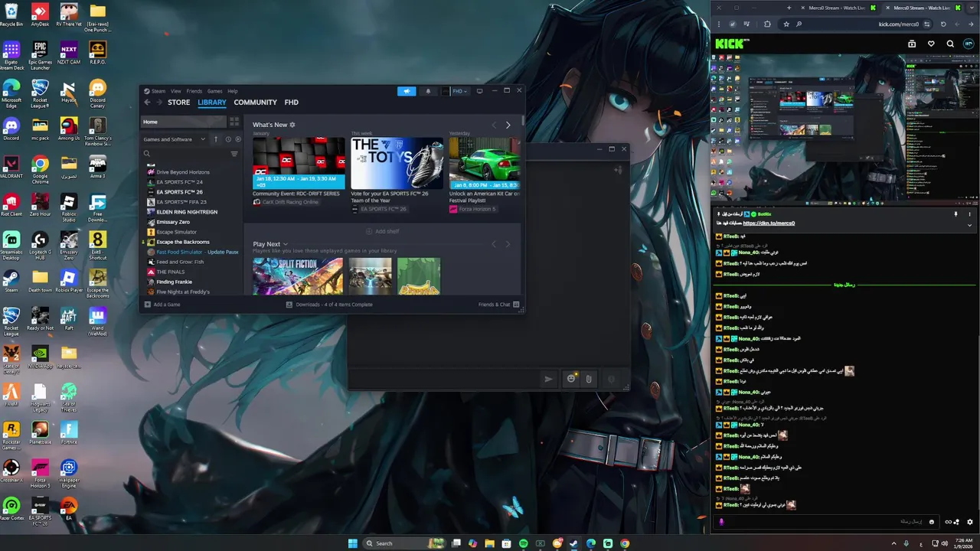The width and height of the screenshot is (980, 551).
Task: Open Kick following heart icon
Action: coord(931,44)
